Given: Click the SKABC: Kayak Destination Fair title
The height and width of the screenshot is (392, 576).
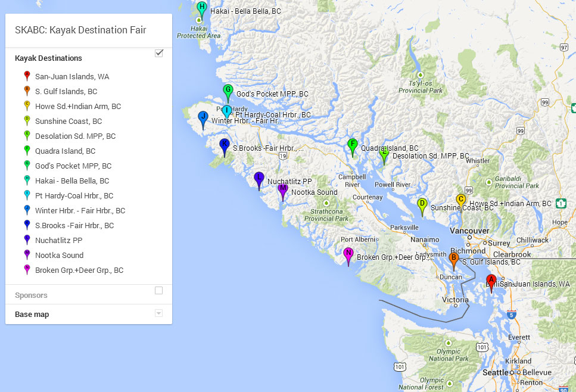Looking at the screenshot, I should (x=80, y=30).
